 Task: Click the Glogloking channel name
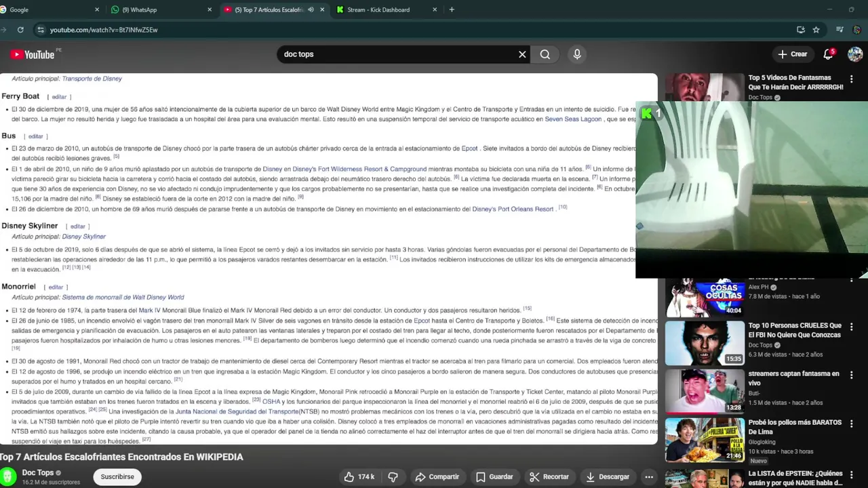click(x=762, y=442)
